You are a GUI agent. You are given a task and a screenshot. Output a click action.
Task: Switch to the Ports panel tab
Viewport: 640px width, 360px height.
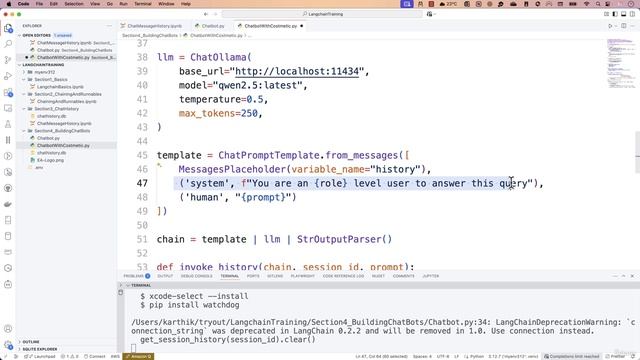pos(253,276)
